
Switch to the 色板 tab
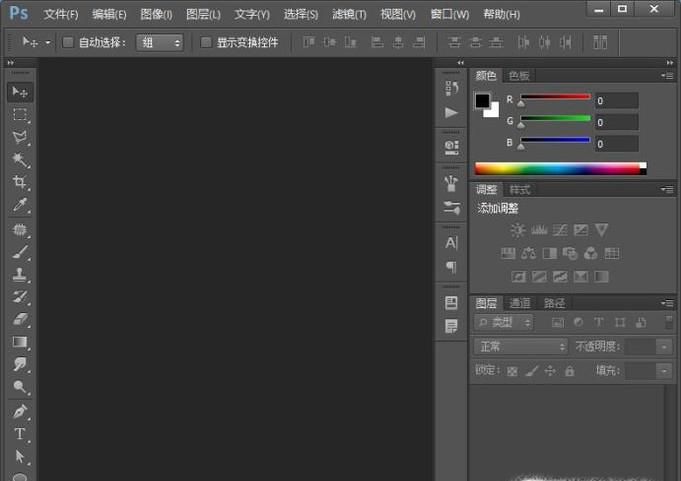[x=519, y=75]
